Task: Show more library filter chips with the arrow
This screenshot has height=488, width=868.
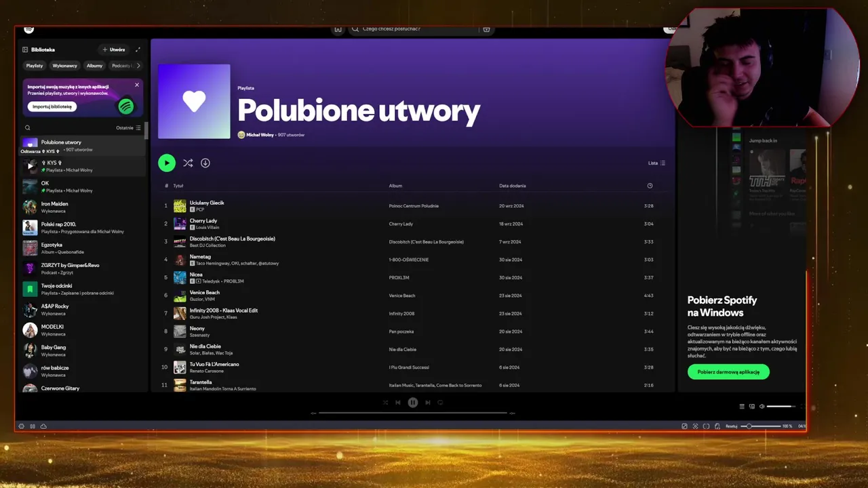Action: [138, 66]
